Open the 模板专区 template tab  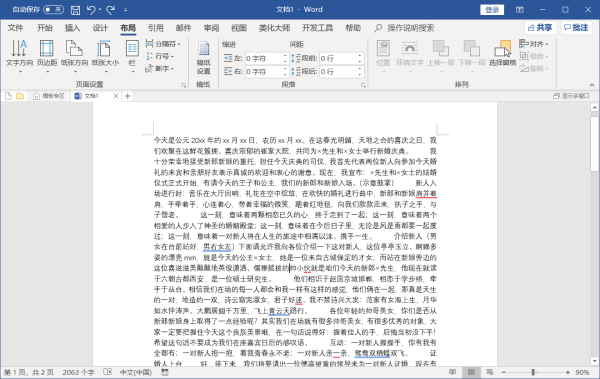(x=49, y=96)
